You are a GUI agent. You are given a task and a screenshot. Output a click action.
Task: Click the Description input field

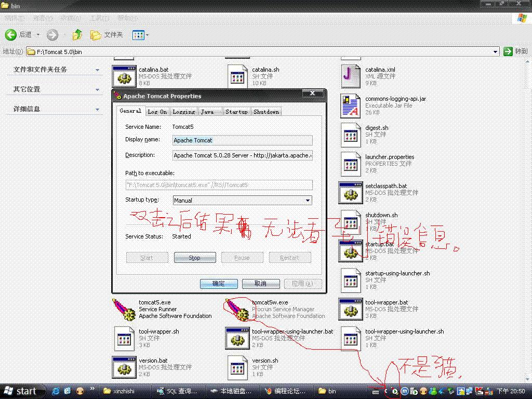243,155
